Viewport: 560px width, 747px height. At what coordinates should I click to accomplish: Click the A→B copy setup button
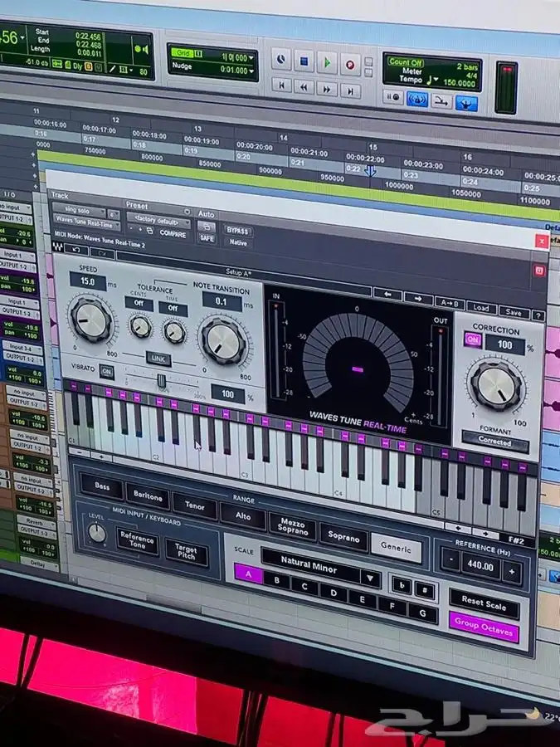(x=449, y=302)
